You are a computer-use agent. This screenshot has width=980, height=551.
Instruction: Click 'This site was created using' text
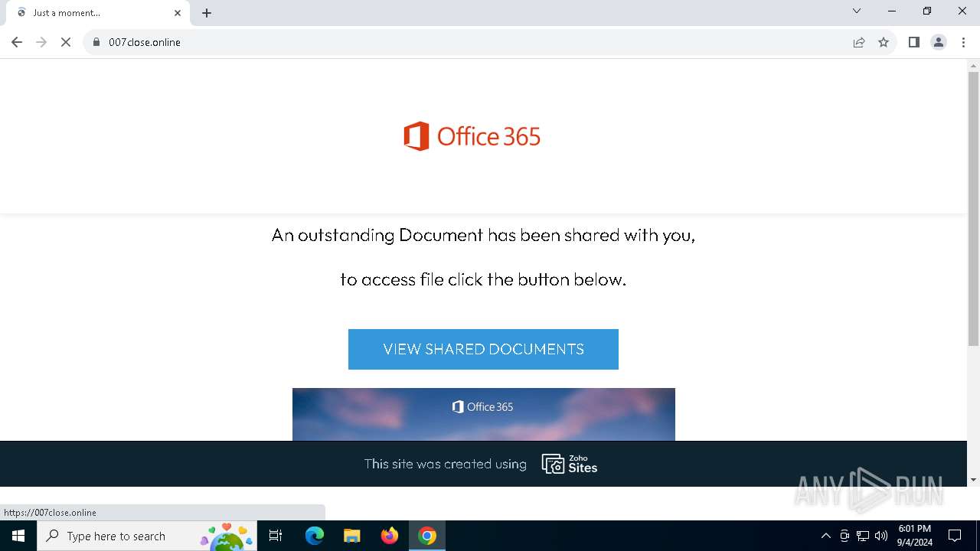[x=445, y=464]
